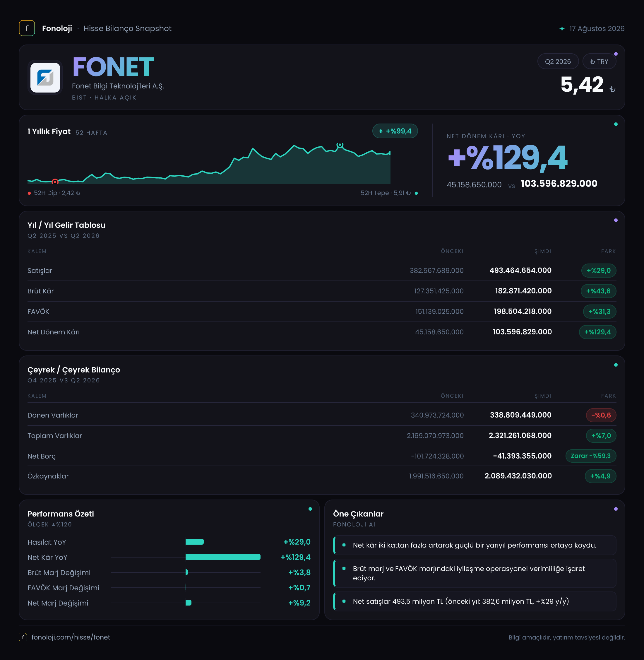Screen dimensions: 644x660
Task: Click the Net Borç Zarar -%59,3 badge
Action: point(590,456)
